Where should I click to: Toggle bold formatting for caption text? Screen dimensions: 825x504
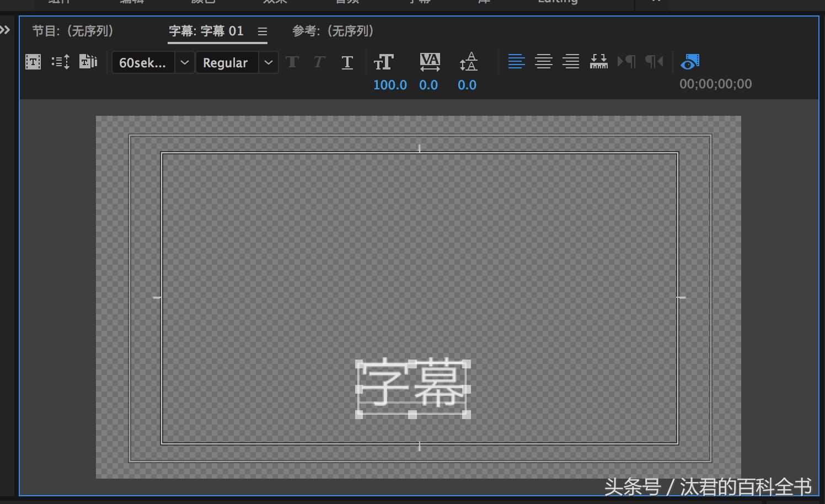click(x=292, y=62)
